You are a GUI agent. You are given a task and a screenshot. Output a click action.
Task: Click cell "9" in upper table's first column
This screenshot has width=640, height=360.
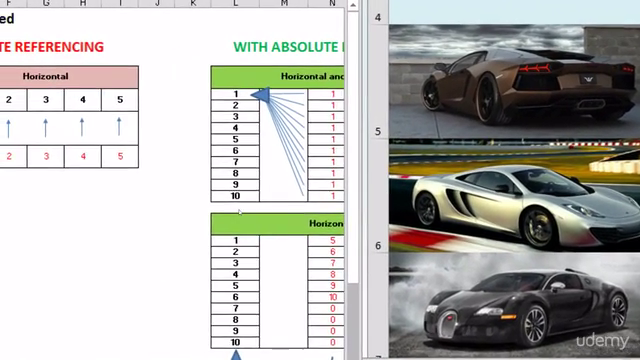pyautogui.click(x=236, y=184)
